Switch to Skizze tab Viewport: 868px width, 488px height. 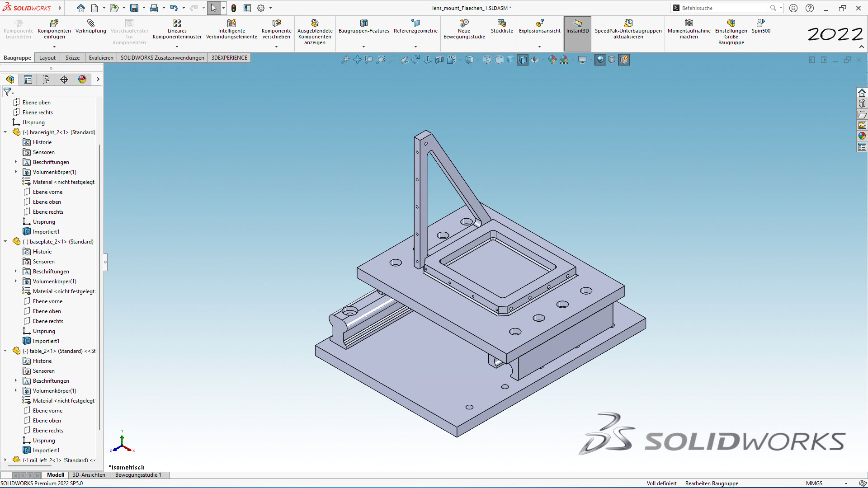[x=72, y=58]
